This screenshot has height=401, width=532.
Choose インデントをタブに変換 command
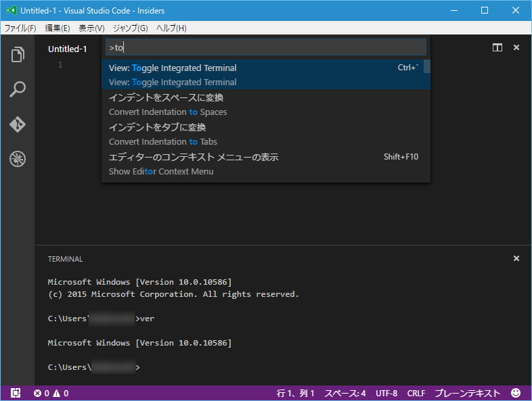coord(266,135)
